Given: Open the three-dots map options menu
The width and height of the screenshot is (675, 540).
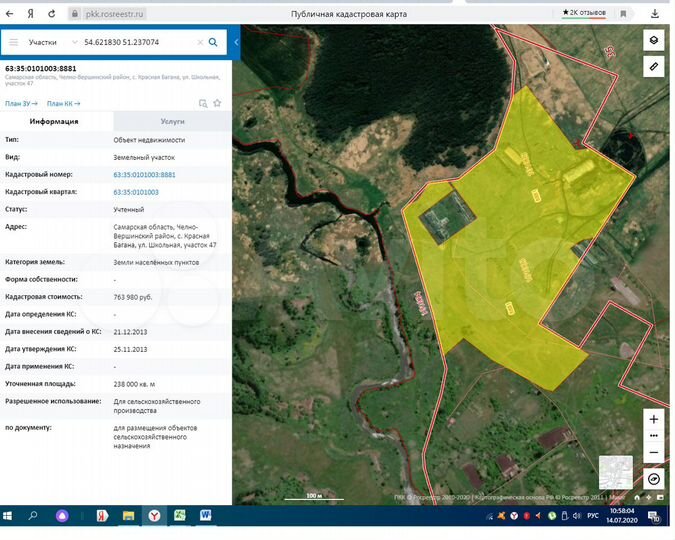Looking at the screenshot, I should tap(653, 436).
